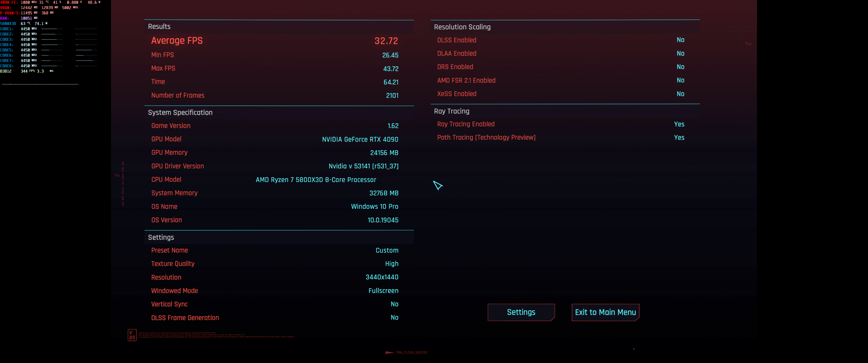Select the Texture Quality High value
The image size is (868, 363).
[x=391, y=264]
